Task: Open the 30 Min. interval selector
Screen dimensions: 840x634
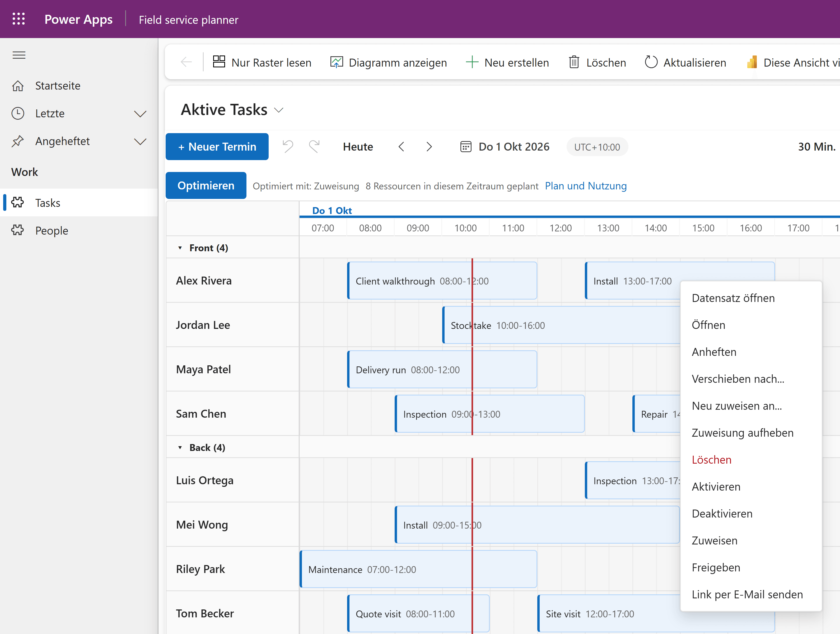Action: 817,147
